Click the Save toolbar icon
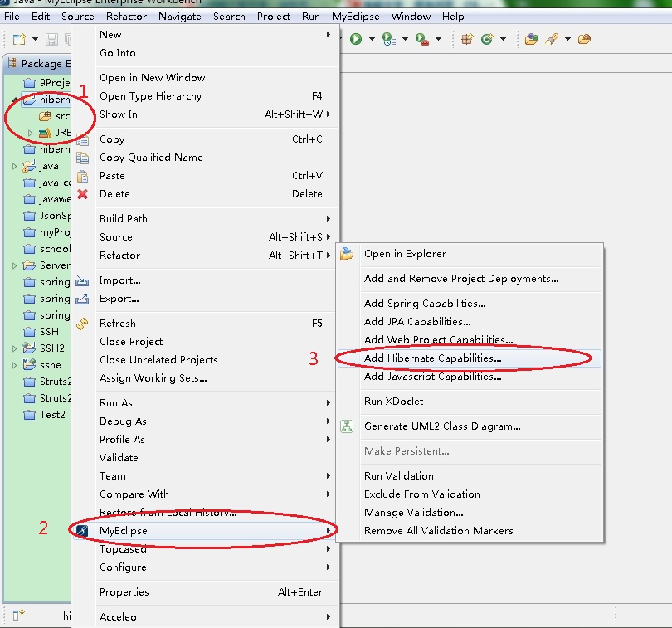672x628 pixels. pyautogui.click(x=51, y=40)
